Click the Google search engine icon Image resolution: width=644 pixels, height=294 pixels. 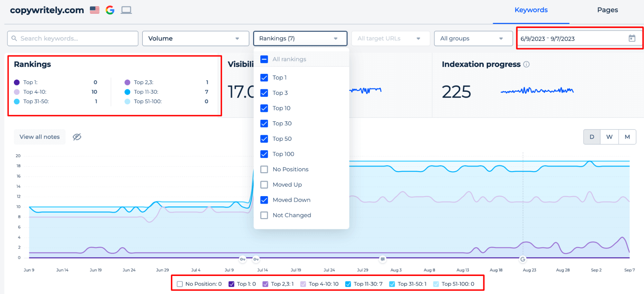110,10
